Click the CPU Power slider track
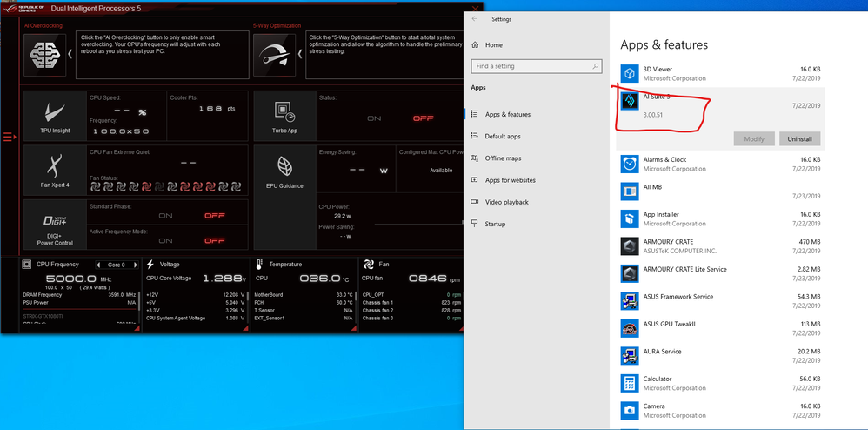The width and height of the screenshot is (868, 430). pos(418,224)
